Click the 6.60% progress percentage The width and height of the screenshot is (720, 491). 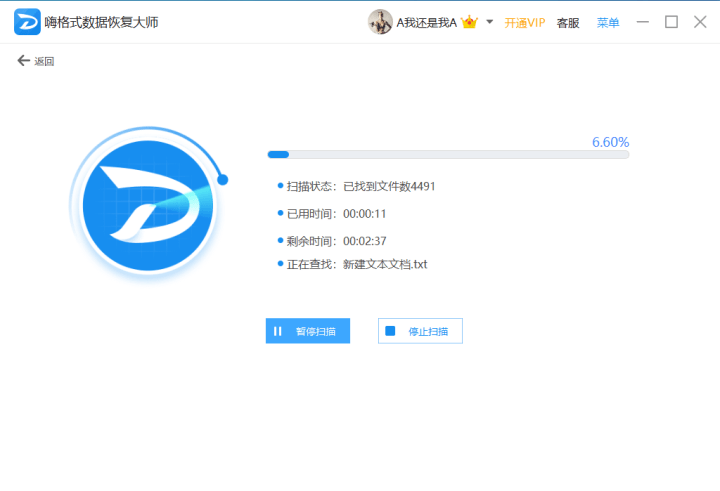[610, 142]
